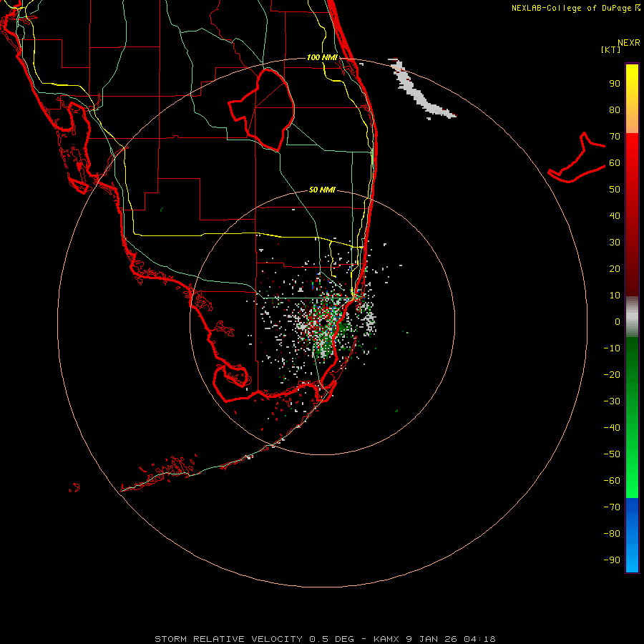Screen dimensions: 644x644
Task: Click the -20 value on the velocity scale
Action: tap(612, 375)
